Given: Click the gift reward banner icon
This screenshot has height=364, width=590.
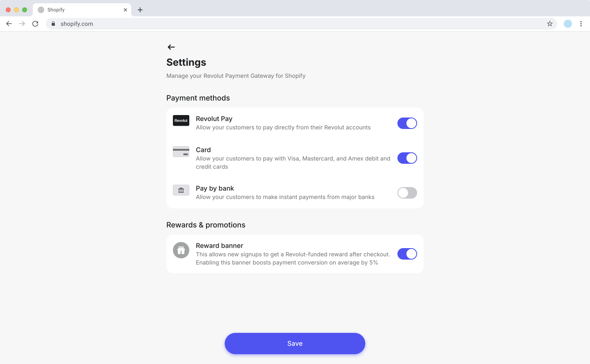Looking at the screenshot, I should coord(181,250).
